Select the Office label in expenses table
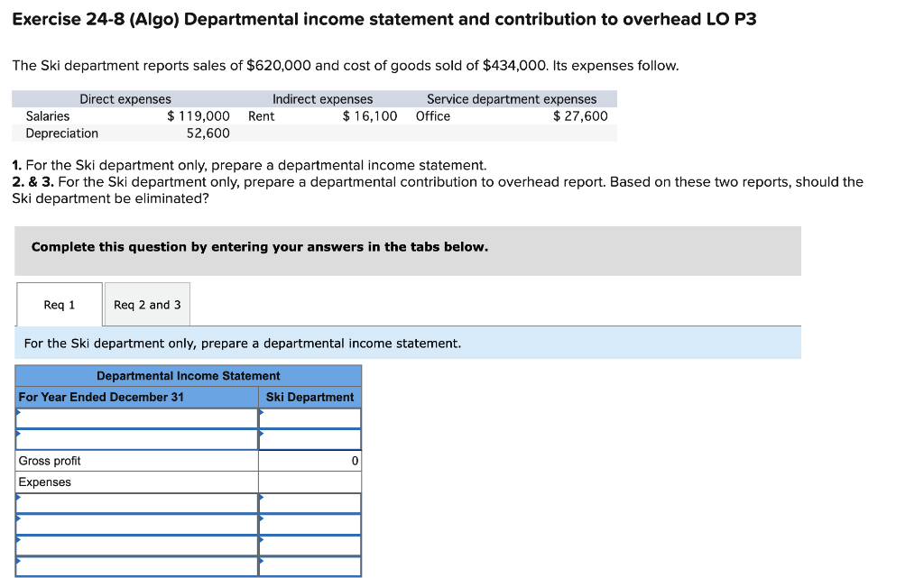The height and width of the screenshot is (578, 924). pyautogui.click(x=433, y=116)
